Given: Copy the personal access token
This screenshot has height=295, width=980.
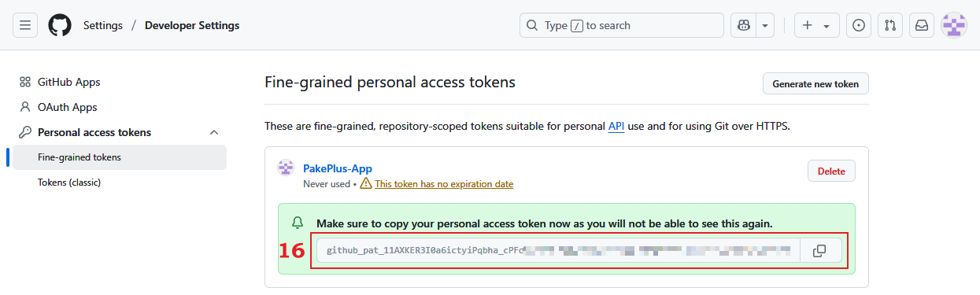Looking at the screenshot, I should 819,250.
